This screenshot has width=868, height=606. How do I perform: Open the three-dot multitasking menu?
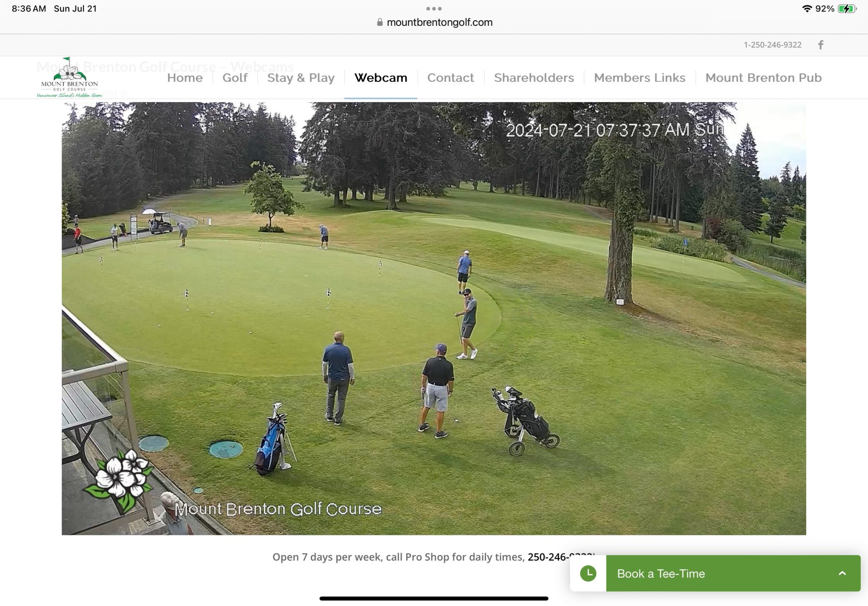[434, 8]
